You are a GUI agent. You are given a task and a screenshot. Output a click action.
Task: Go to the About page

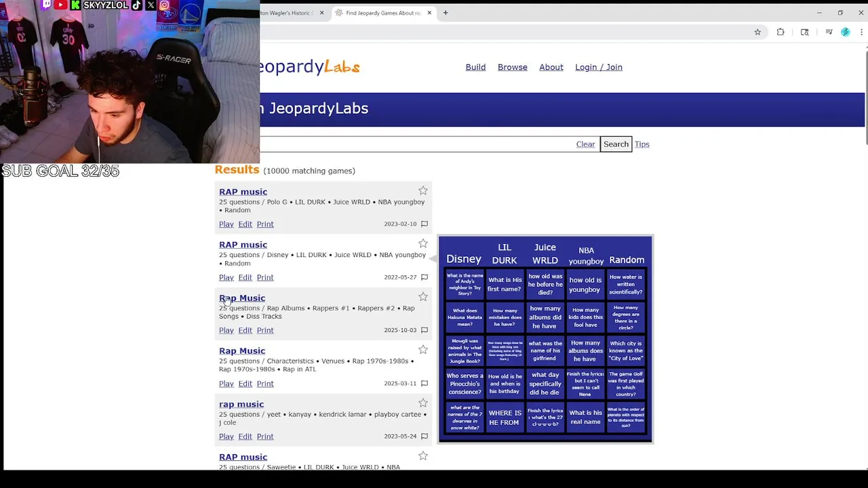(551, 67)
